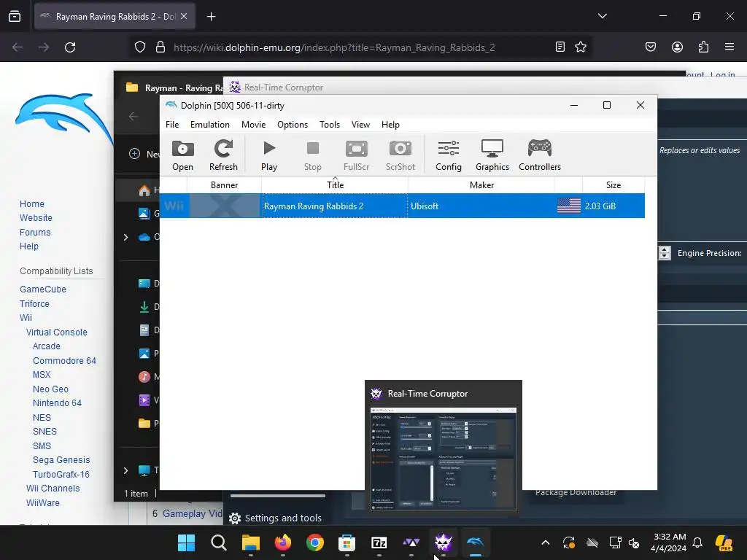Start emulation with the Play button
Image resolution: width=747 pixels, height=560 pixels.
tap(269, 155)
